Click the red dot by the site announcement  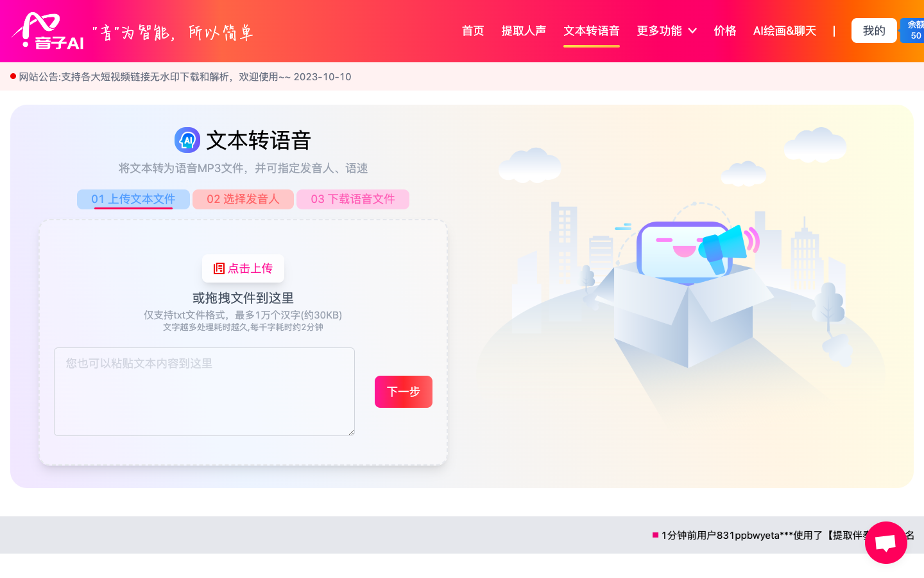[x=13, y=76]
